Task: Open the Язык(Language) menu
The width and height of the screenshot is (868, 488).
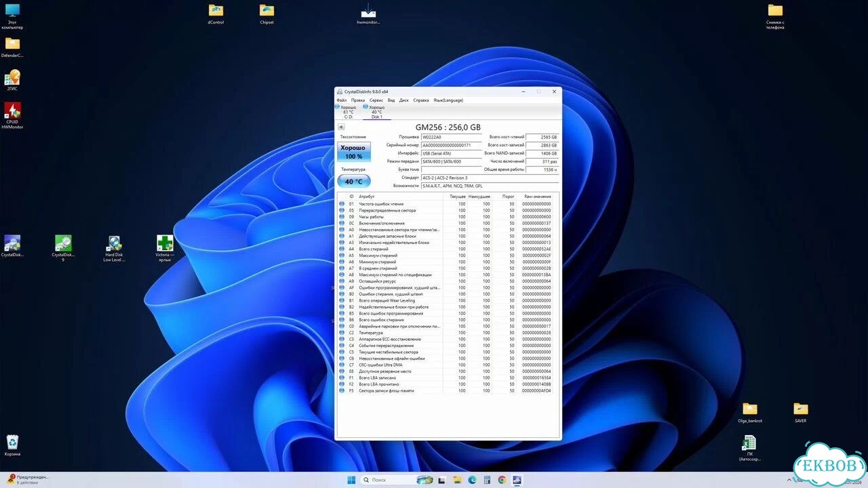Action: point(448,100)
